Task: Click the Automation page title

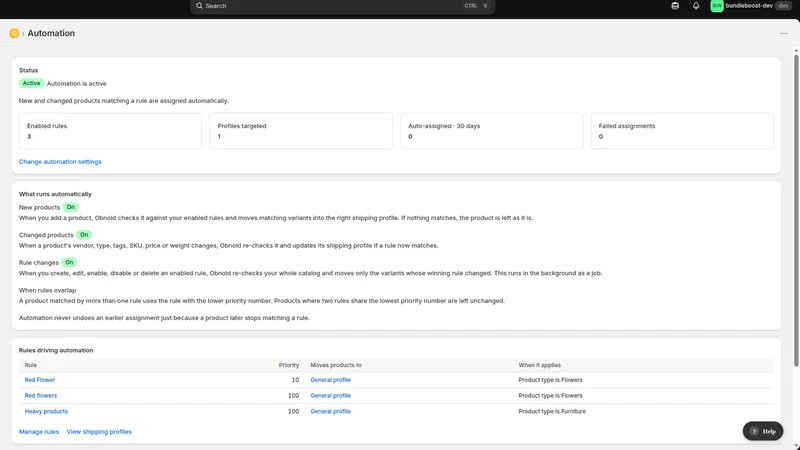Action: (51, 33)
